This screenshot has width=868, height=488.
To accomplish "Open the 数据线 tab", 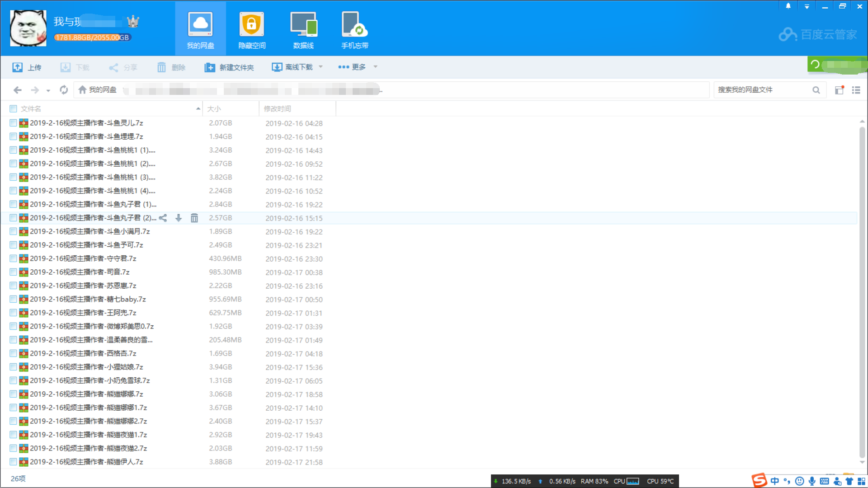I will pyautogui.click(x=303, y=29).
